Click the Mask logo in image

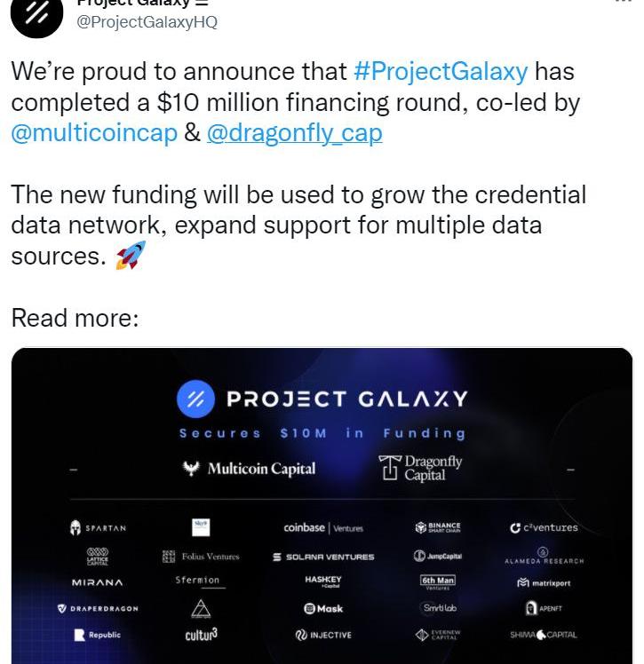tap(323, 609)
